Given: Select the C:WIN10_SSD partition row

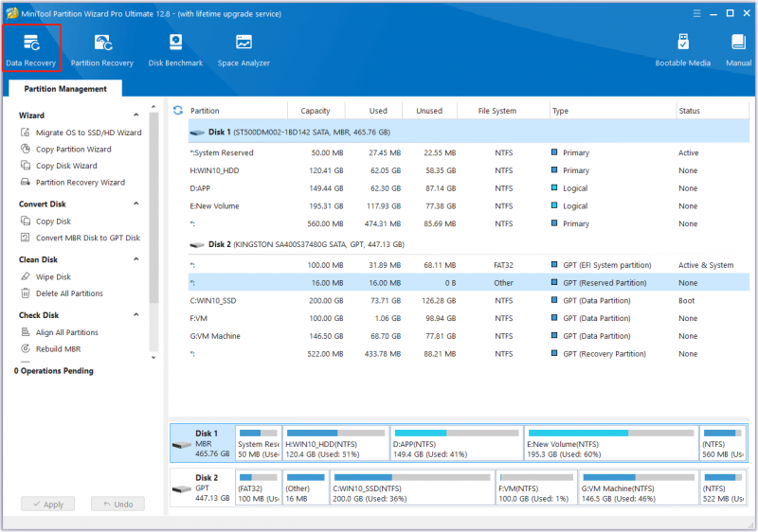Looking at the screenshot, I should click(x=468, y=300).
